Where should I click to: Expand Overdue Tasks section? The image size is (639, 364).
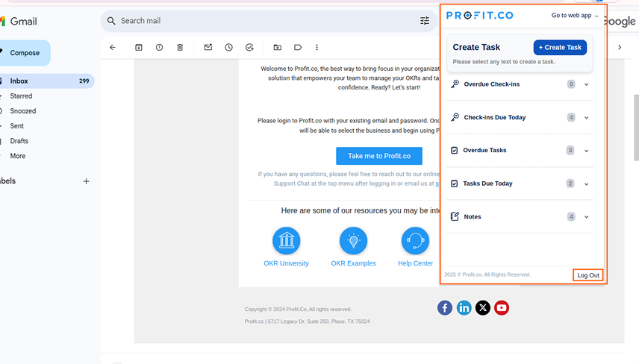tap(587, 151)
